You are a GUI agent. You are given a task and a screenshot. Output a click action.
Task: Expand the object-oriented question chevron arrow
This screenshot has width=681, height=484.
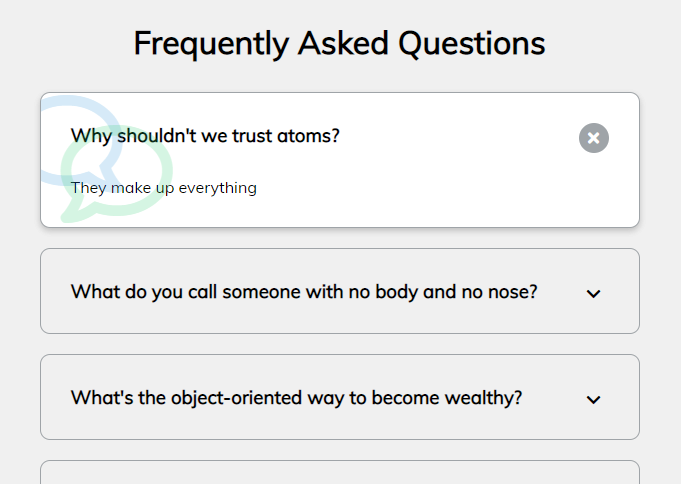(593, 399)
